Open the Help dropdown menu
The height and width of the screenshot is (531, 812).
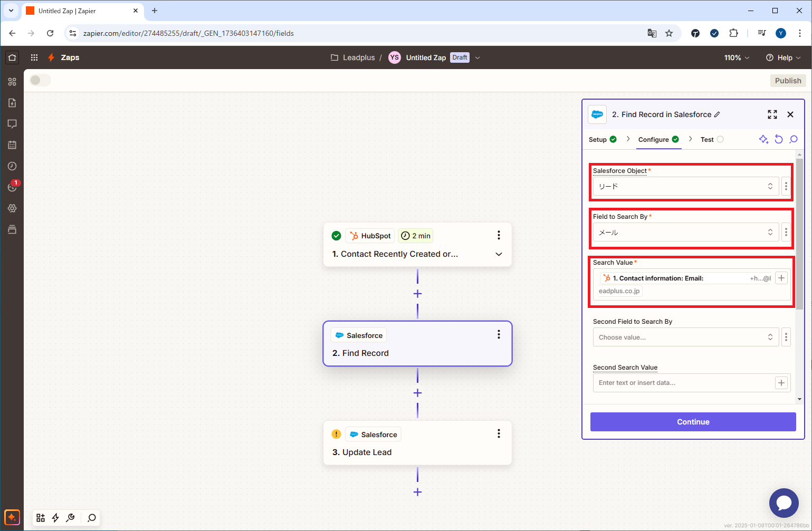click(x=784, y=57)
